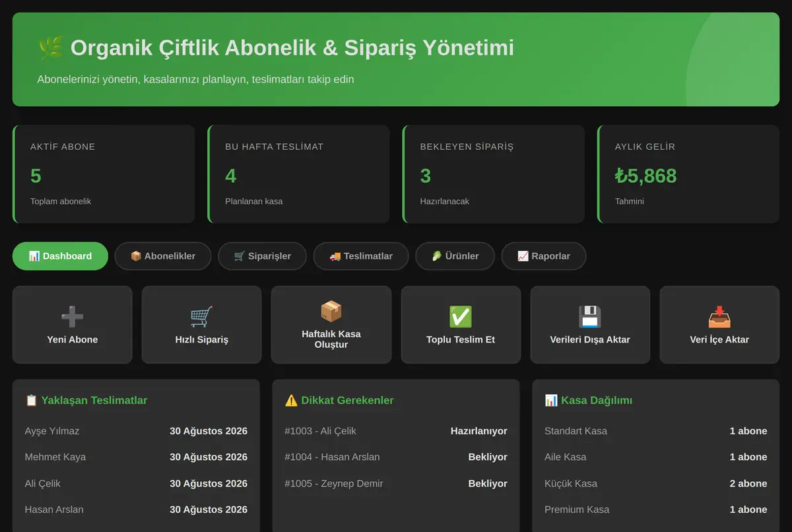Screen dimensions: 792x532
Task: Click order #1005 - Zeynep Demir
Action: coord(334,483)
